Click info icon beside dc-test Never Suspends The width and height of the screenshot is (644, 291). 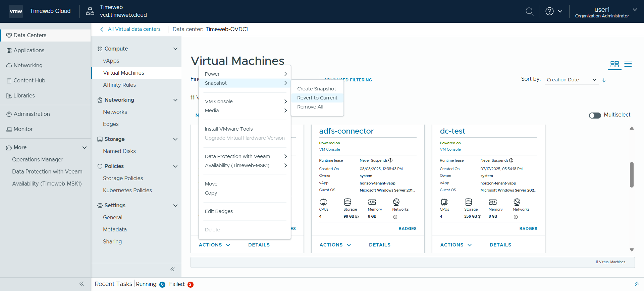pyautogui.click(x=511, y=160)
